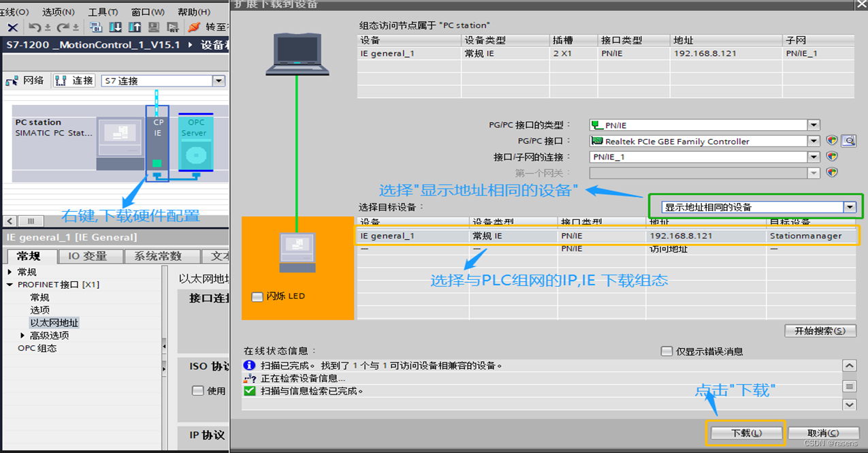
Task: Select the OPC Server module
Action: click(x=195, y=142)
